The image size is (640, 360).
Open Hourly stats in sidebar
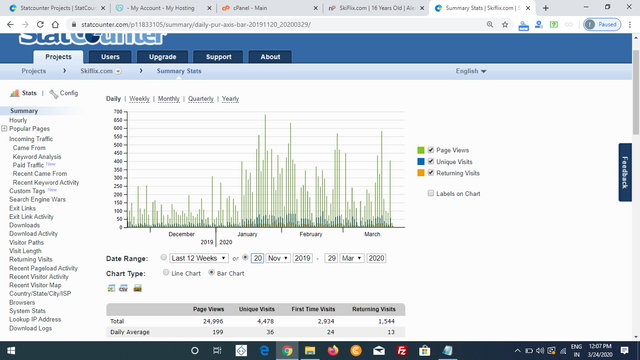18,120
